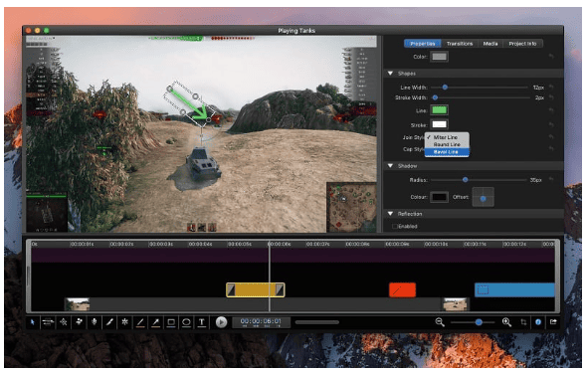Reset shadow Radius with its undo arrow
Screen dimensions: 588x372
click(x=551, y=180)
